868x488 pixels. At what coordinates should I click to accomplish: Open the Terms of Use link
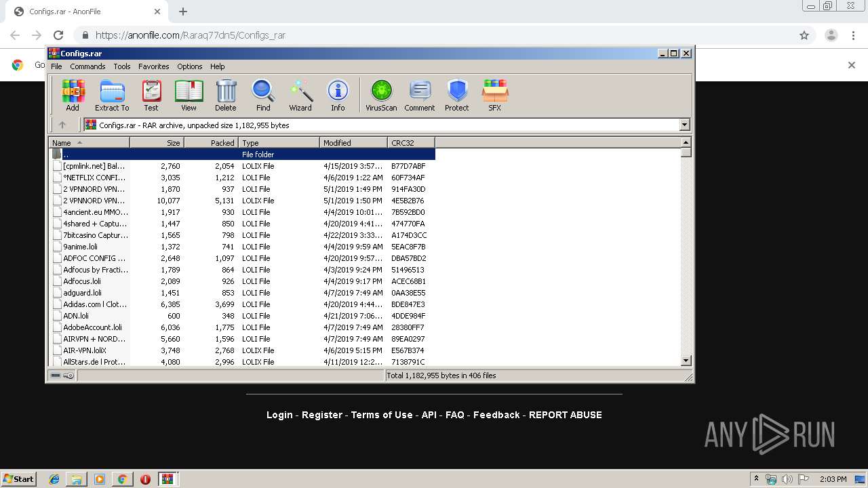coord(382,415)
